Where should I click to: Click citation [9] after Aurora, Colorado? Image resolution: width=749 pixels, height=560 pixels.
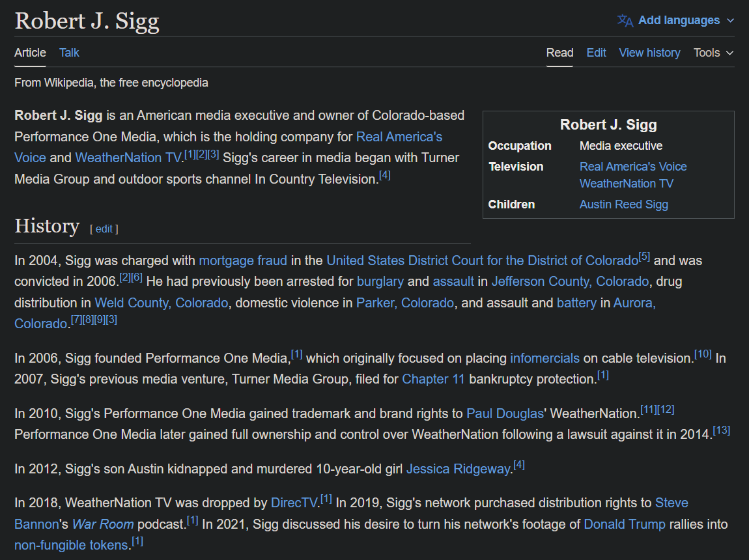pyautogui.click(x=100, y=319)
